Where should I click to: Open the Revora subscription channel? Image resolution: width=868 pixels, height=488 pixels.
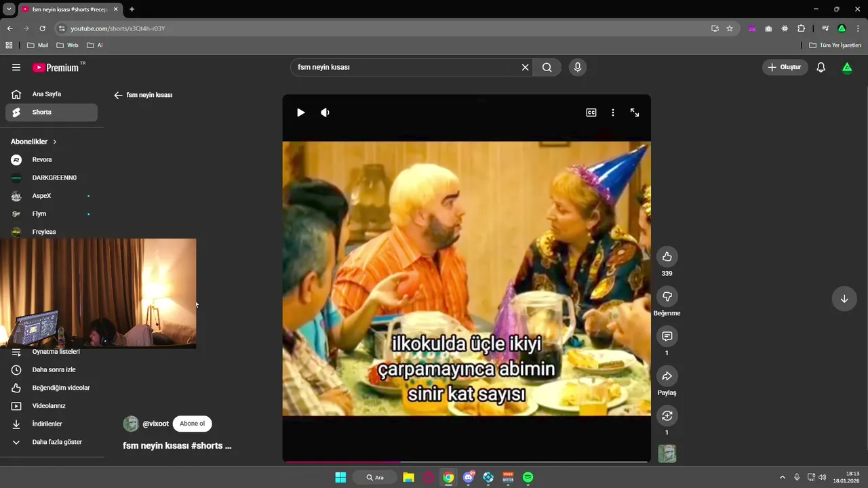pos(51,159)
